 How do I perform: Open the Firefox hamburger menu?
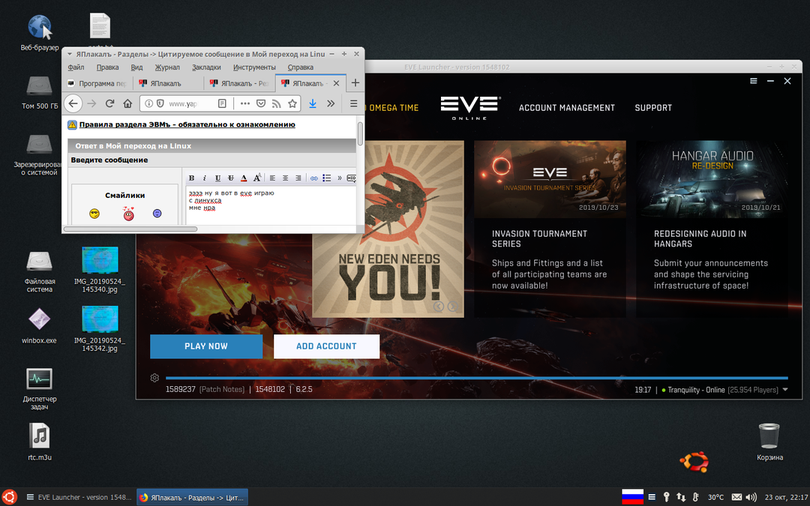[354, 103]
